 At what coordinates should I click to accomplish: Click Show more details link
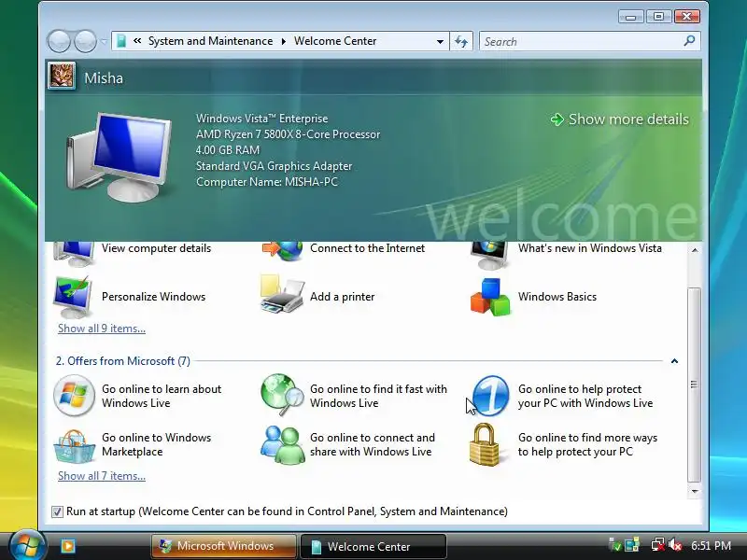[x=620, y=119]
